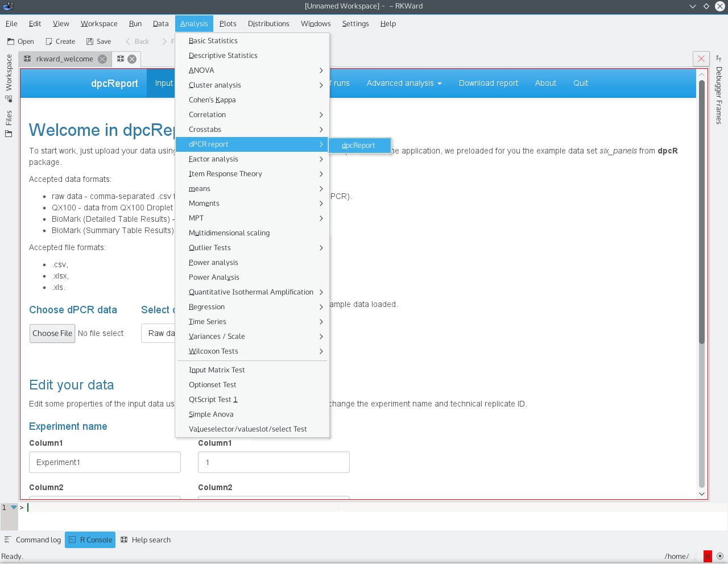Open the Plots menu
The height and width of the screenshot is (564, 728).
(x=228, y=24)
